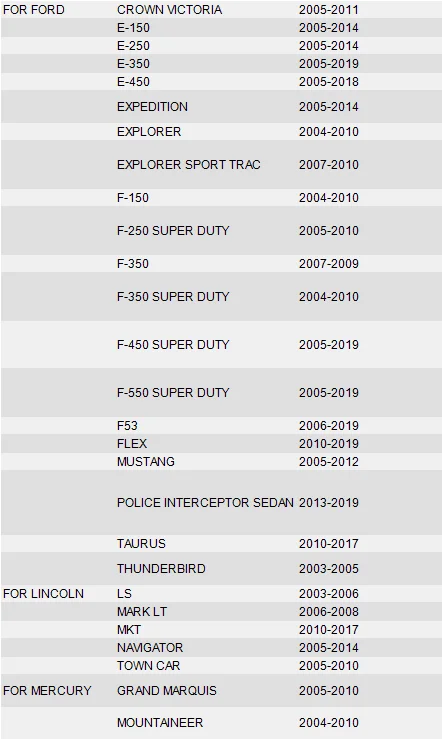
Task: Click the MUSTANG model name
Action: click(146, 461)
